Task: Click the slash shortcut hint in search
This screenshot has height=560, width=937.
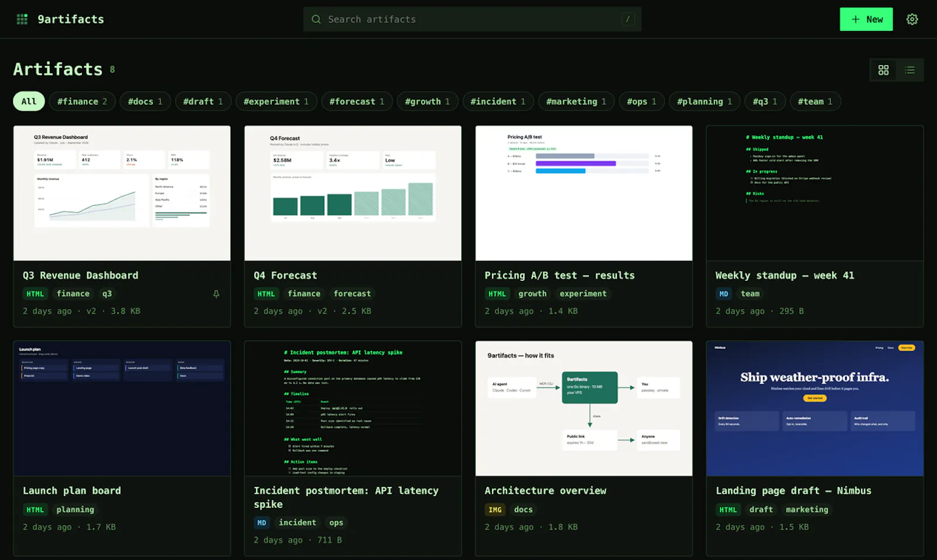Action: pos(628,19)
